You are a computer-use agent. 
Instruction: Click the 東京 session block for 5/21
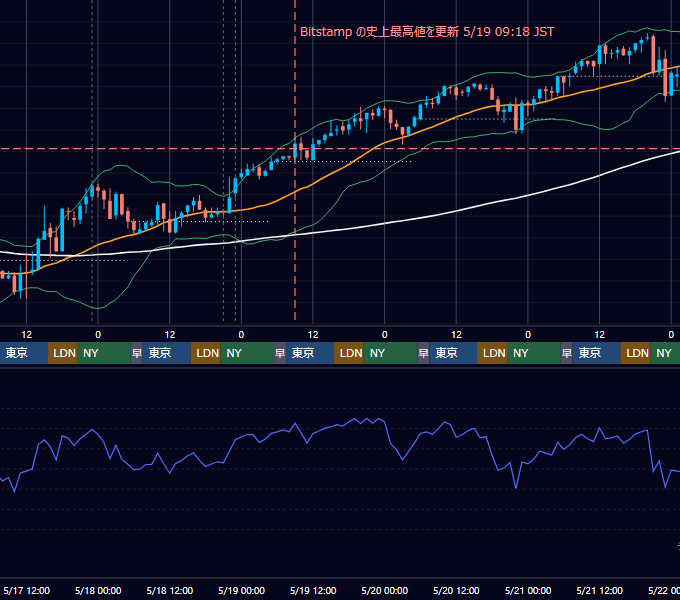[596, 353]
